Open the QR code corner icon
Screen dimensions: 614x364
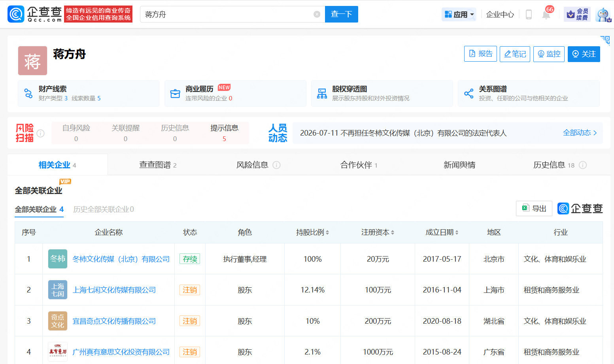pos(605,40)
